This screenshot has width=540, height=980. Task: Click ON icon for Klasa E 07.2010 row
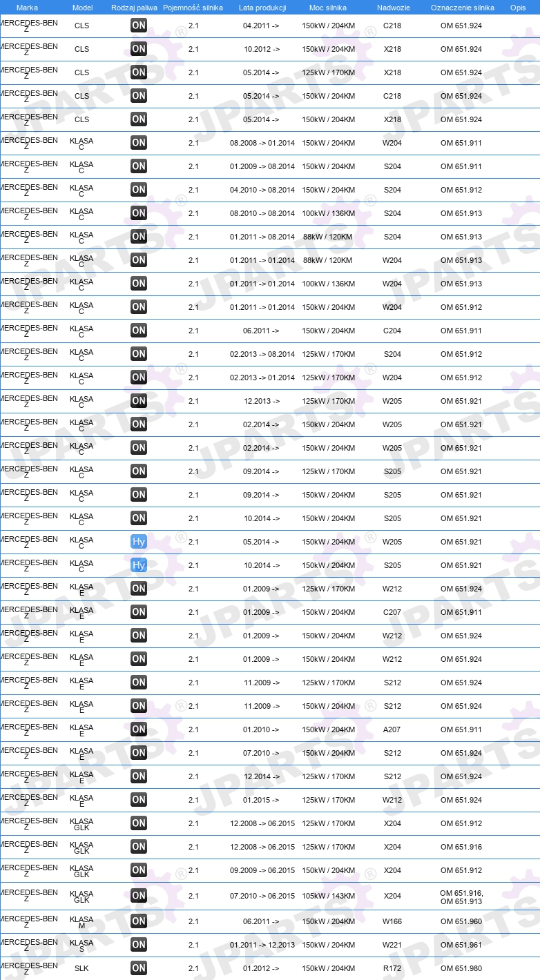click(x=139, y=753)
